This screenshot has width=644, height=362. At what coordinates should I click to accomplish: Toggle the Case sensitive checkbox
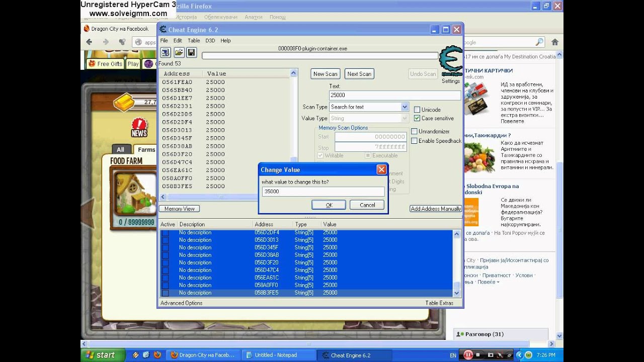pyautogui.click(x=417, y=118)
